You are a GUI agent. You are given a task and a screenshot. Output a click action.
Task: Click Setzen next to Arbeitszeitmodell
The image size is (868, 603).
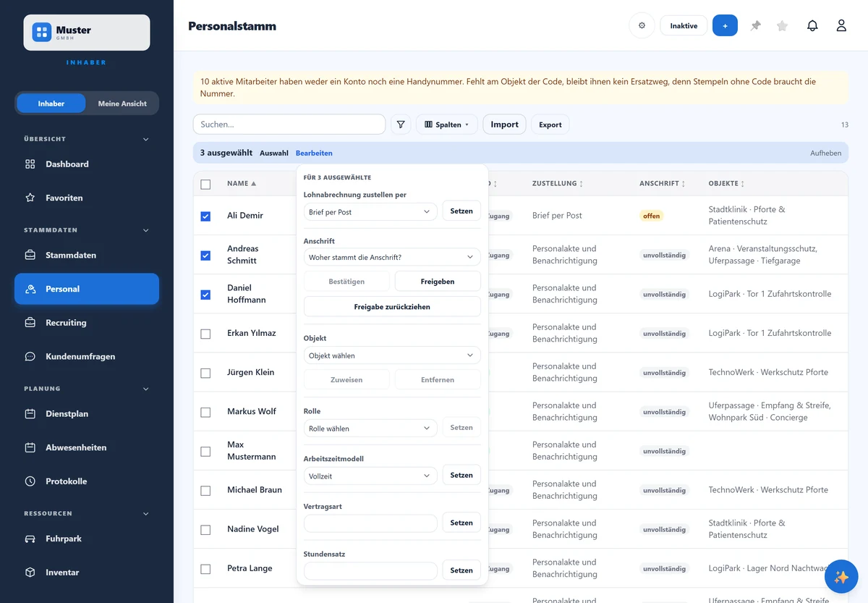pos(461,476)
